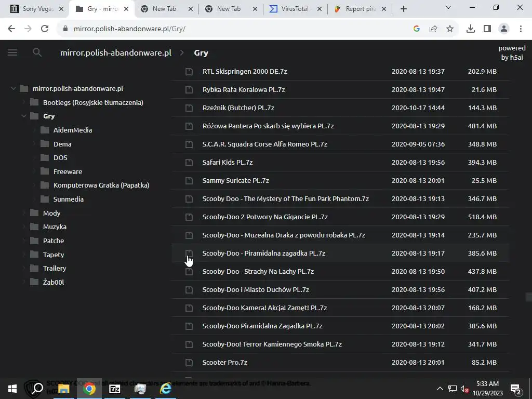Share this page via share icon
The height and width of the screenshot is (399, 532).
click(x=433, y=29)
